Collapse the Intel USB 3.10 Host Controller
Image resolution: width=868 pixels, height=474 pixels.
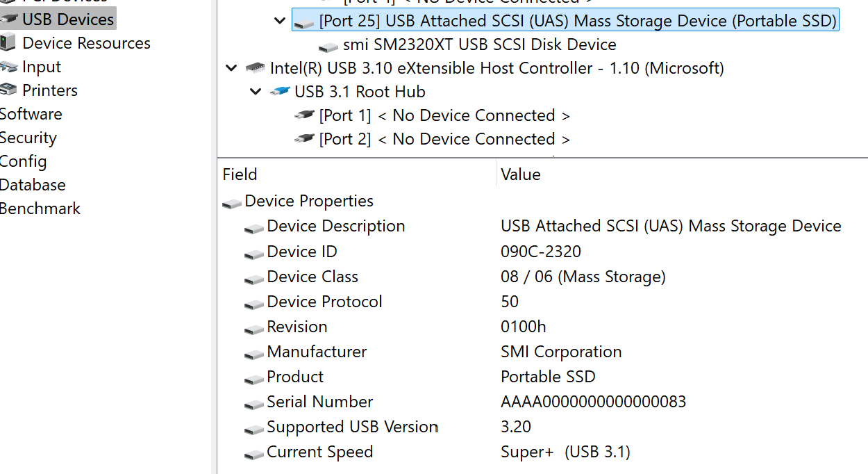click(231, 68)
